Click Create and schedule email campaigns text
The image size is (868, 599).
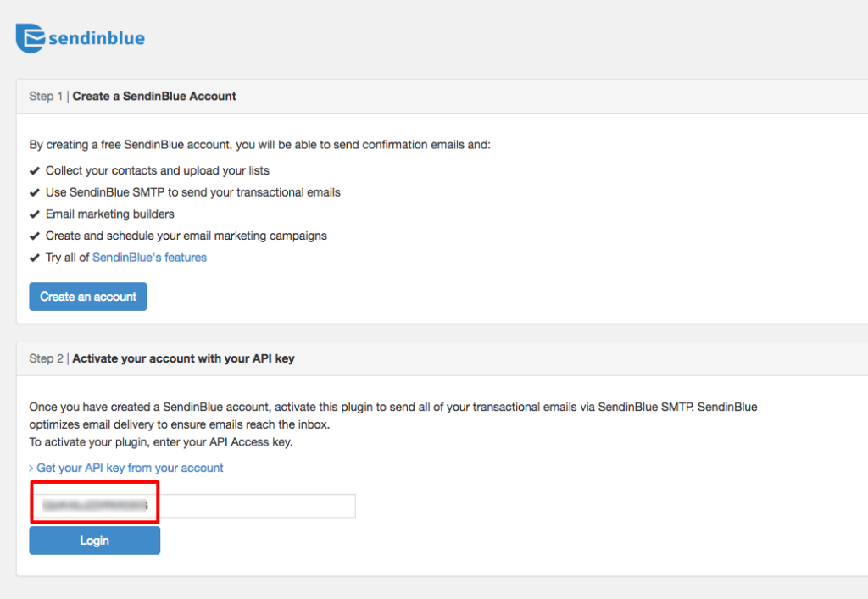tap(186, 236)
